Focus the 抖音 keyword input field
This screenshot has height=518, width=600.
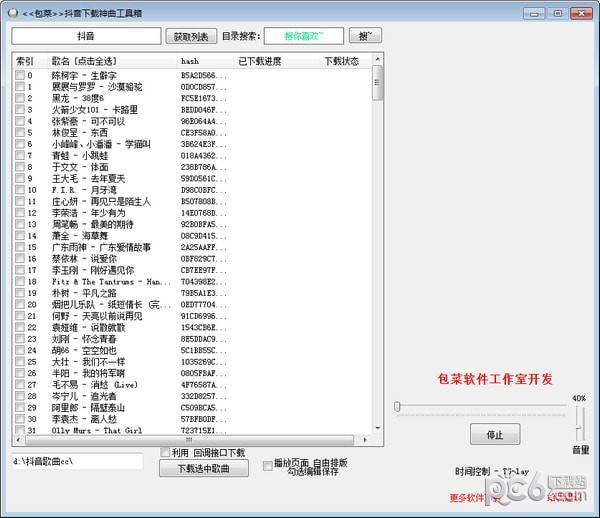pyautogui.click(x=86, y=36)
